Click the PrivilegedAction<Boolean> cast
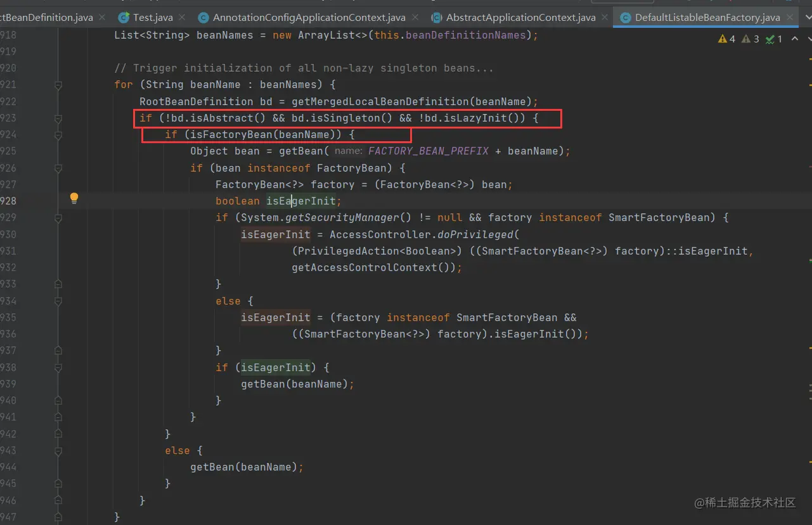 pyautogui.click(x=377, y=251)
